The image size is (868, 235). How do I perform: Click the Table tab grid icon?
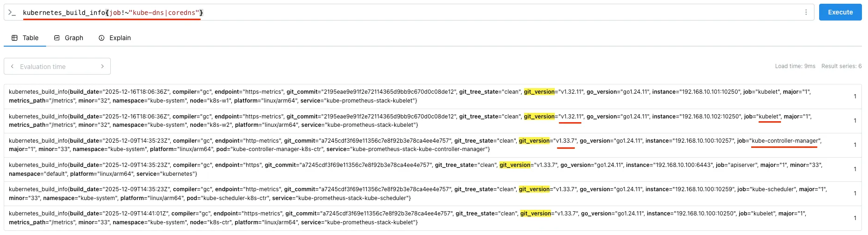pyautogui.click(x=14, y=38)
